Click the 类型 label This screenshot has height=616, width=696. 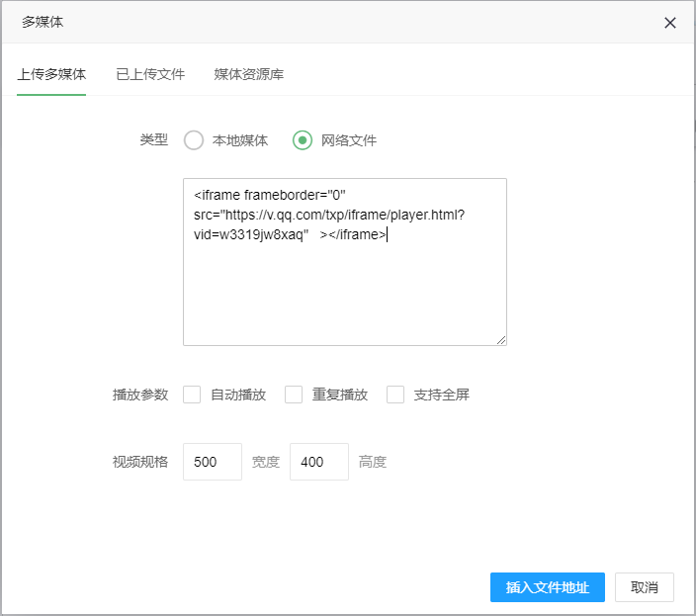pyautogui.click(x=153, y=139)
